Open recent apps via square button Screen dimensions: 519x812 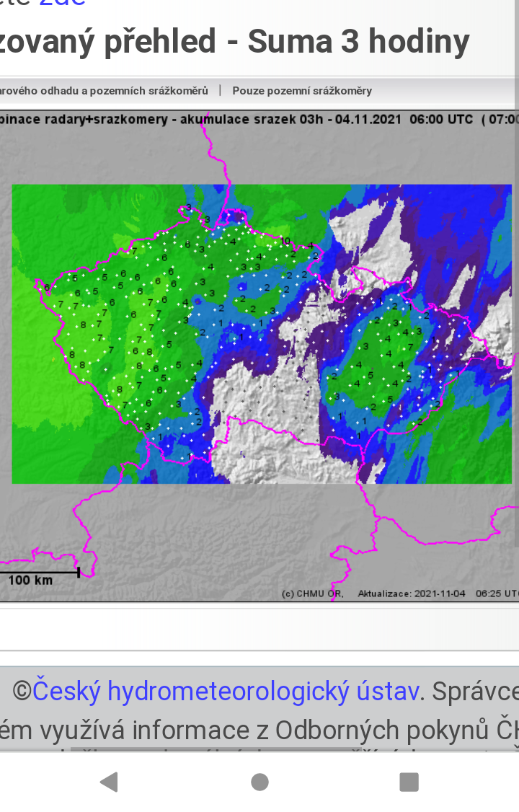(409, 782)
